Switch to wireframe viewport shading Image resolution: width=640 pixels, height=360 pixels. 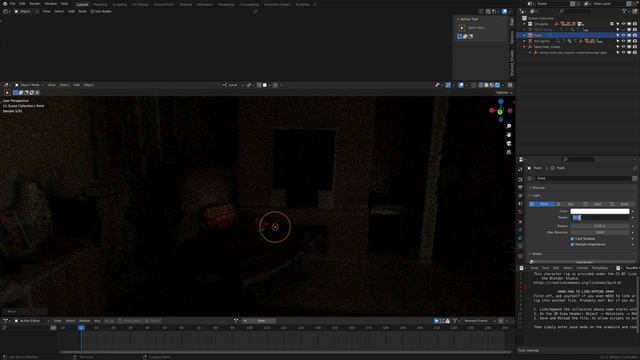tap(481, 85)
